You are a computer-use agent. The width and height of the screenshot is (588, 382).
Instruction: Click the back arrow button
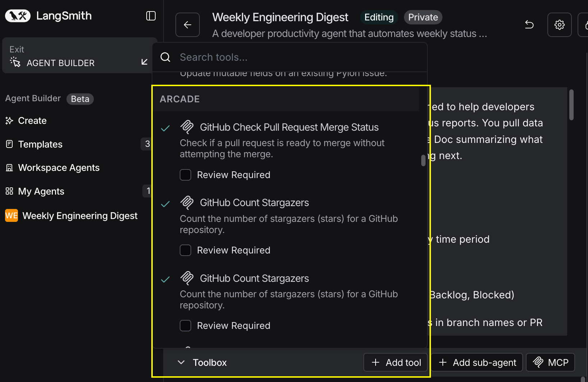[188, 25]
